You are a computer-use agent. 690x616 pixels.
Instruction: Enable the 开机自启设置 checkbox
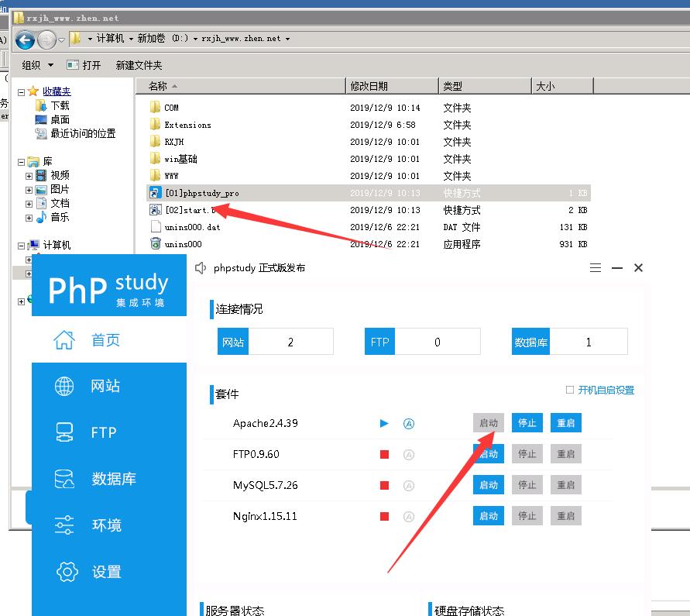pos(570,390)
